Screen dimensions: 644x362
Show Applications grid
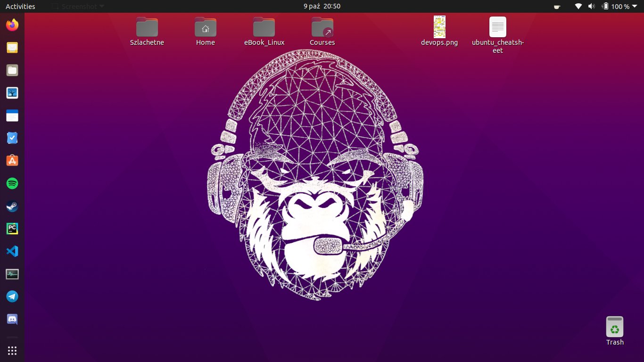(x=12, y=350)
